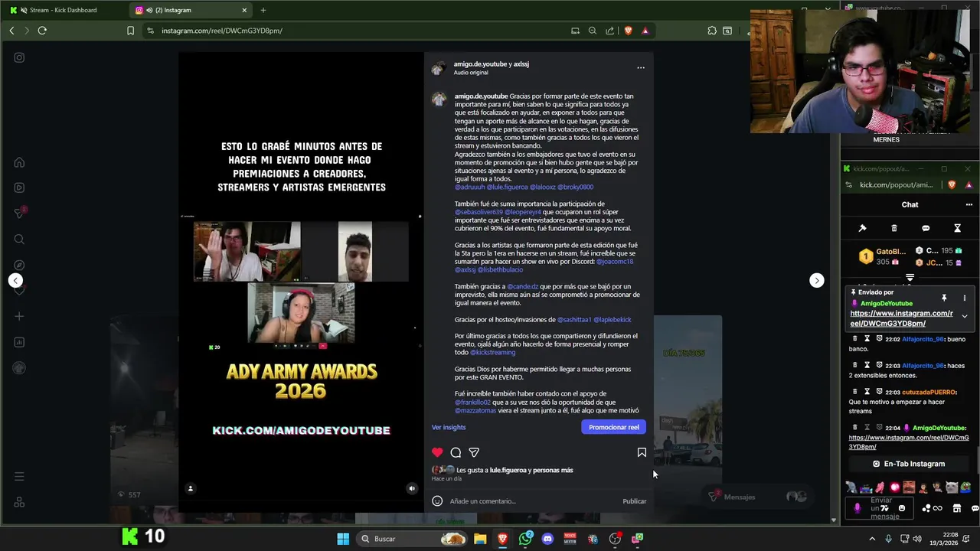Open the three-dot options of the post
This screenshot has width=980, height=551.
point(641,68)
